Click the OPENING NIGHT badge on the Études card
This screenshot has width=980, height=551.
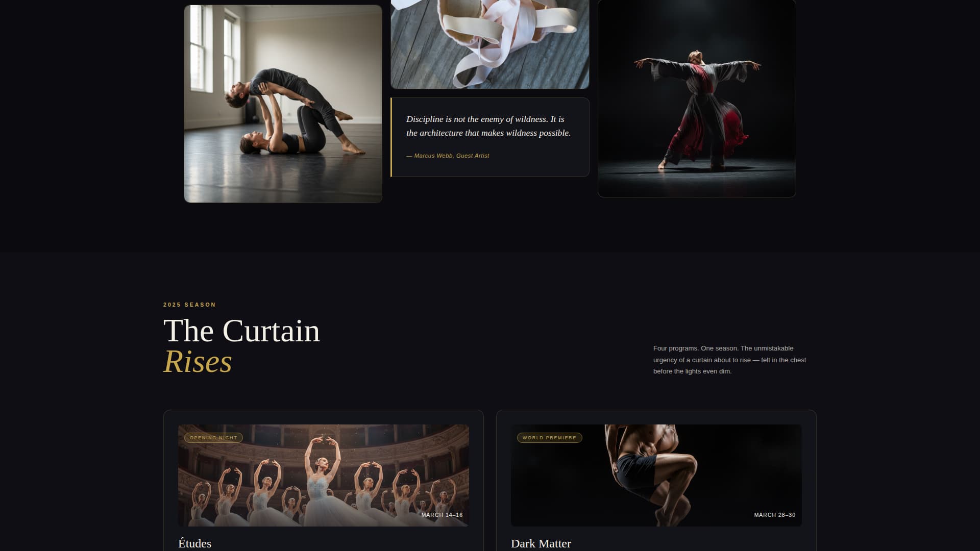coord(212,437)
